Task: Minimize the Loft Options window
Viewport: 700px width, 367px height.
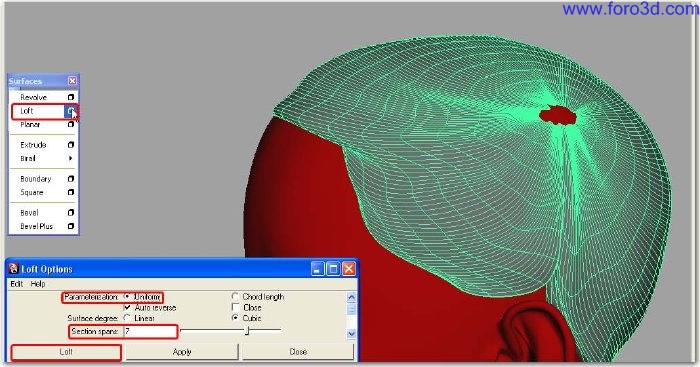Action: tap(317, 269)
